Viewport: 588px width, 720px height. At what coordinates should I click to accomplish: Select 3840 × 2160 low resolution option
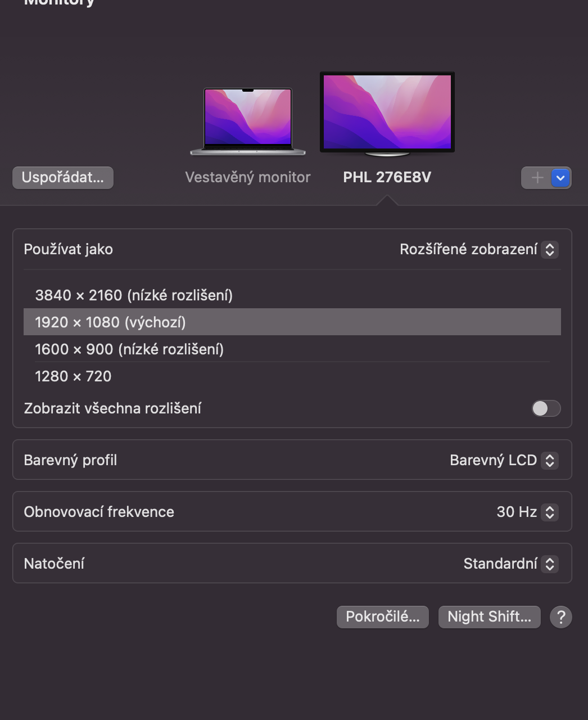pos(134,295)
